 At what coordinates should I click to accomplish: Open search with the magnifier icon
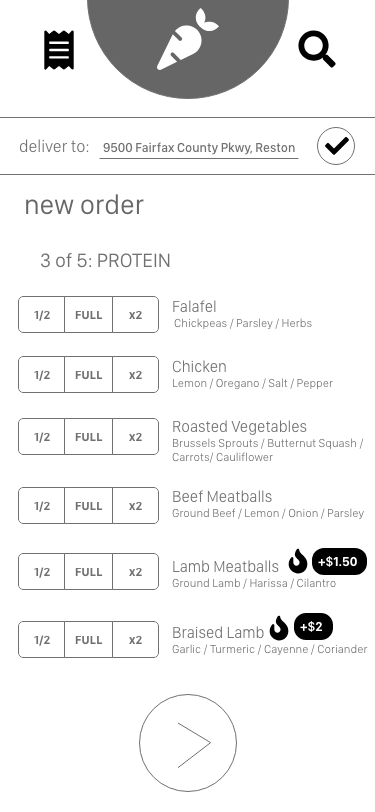[317, 49]
